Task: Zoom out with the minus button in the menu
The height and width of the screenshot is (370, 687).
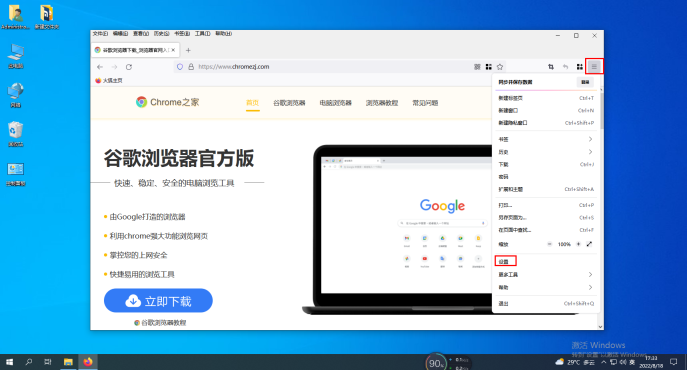Action: coord(549,244)
